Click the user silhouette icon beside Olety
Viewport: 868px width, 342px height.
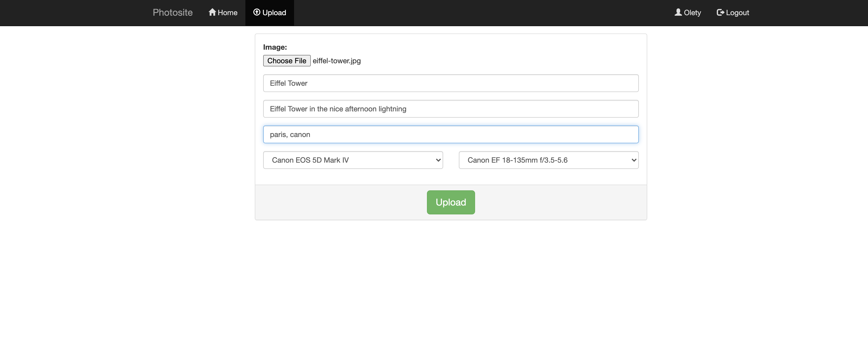tap(678, 12)
